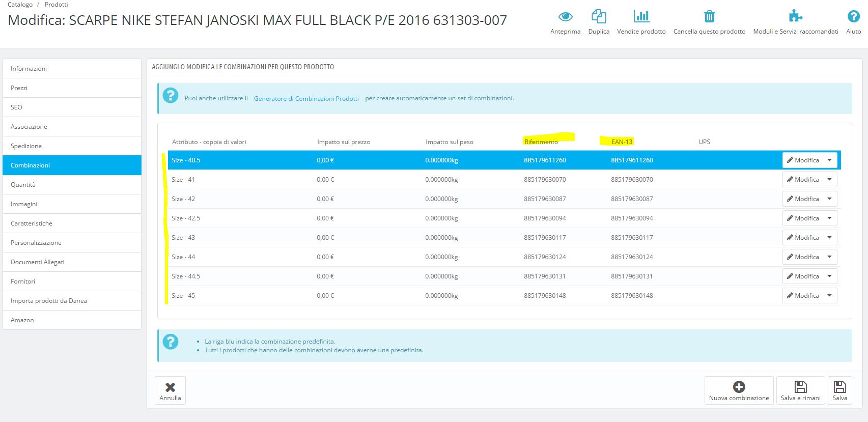The height and width of the screenshot is (422, 868).
Task: Click help icon beside riga blu note
Action: coord(171,342)
